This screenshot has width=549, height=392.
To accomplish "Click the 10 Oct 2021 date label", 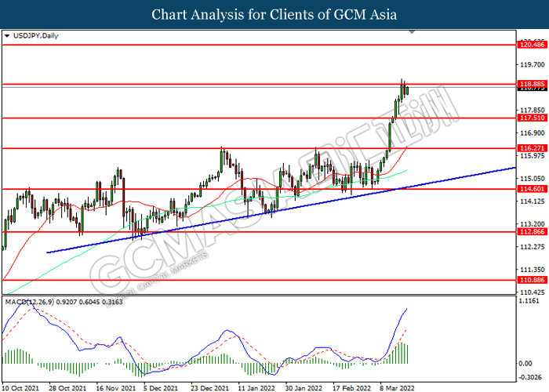I will (20, 388).
